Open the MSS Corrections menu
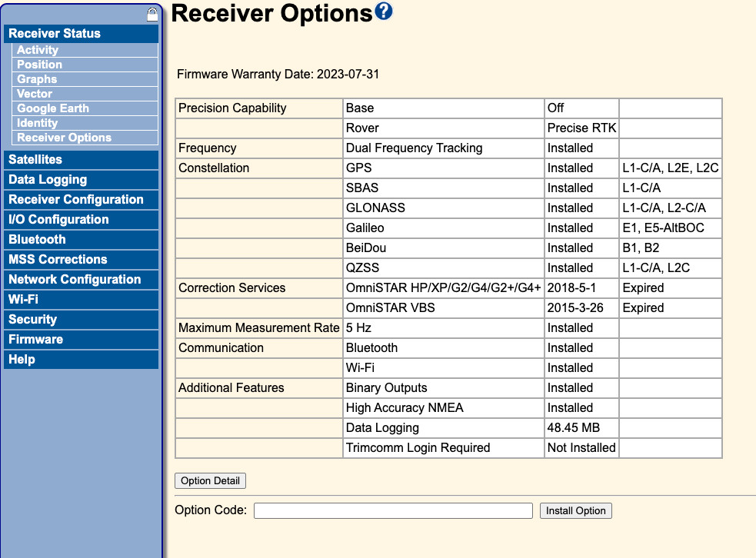 pos(81,259)
